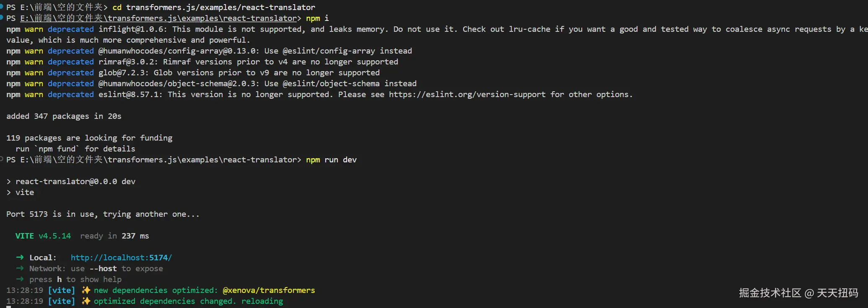This screenshot has width=868, height=308.
Task: Click the arrow icon before press h
Action: (20, 280)
